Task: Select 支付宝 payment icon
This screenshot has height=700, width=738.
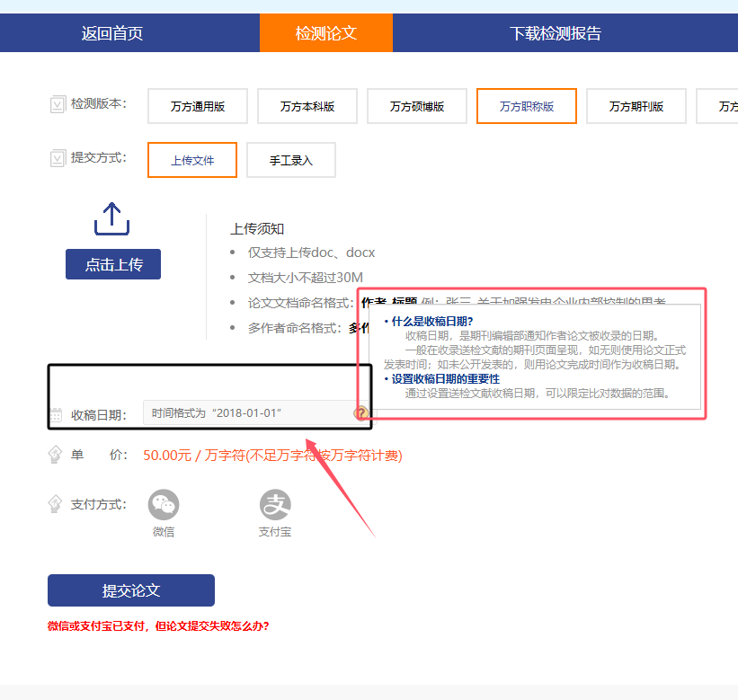Action: coord(275,505)
